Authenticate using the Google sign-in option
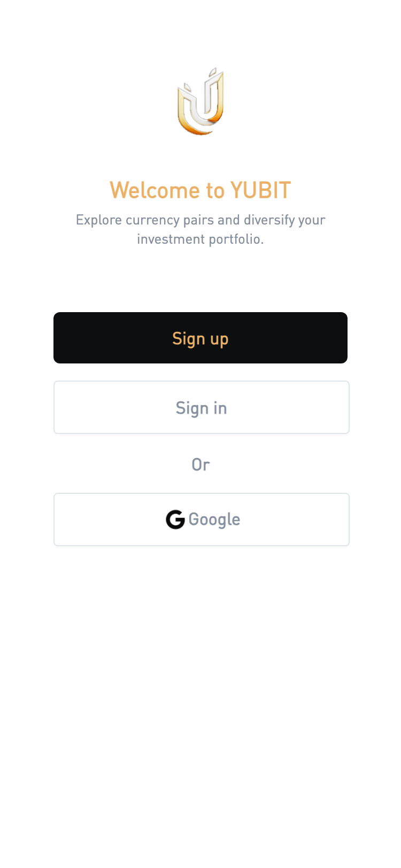The height and width of the screenshot is (868, 401). point(202,520)
